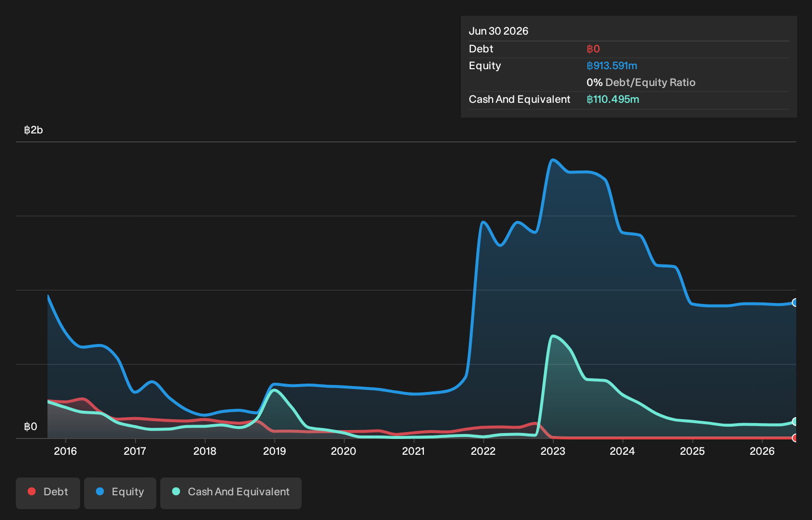Click the 2025 x-axis label
Viewport: 812px width, 520px height.
[x=692, y=451]
